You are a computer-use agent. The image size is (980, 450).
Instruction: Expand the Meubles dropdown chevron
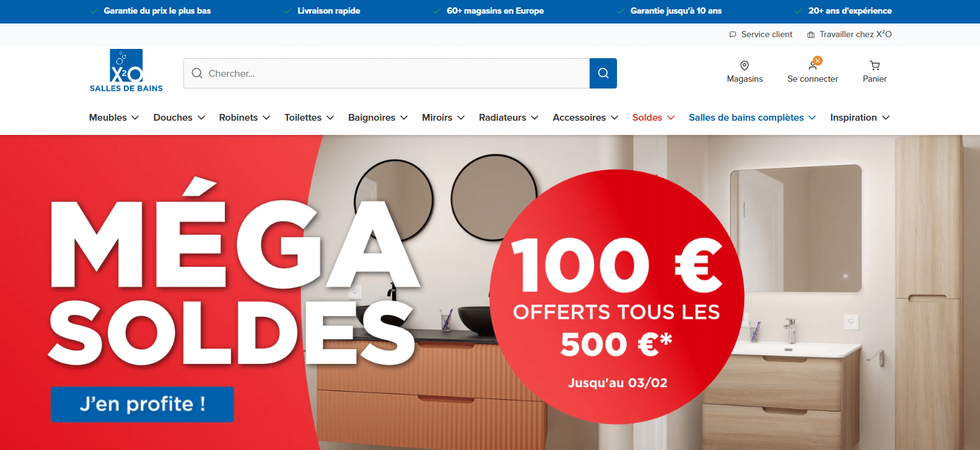pyautogui.click(x=135, y=118)
